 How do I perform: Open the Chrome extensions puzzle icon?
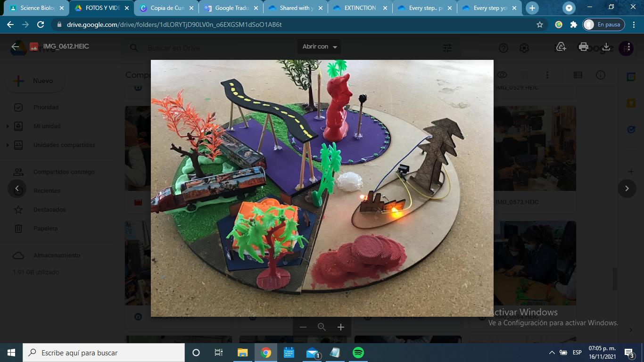click(x=573, y=25)
